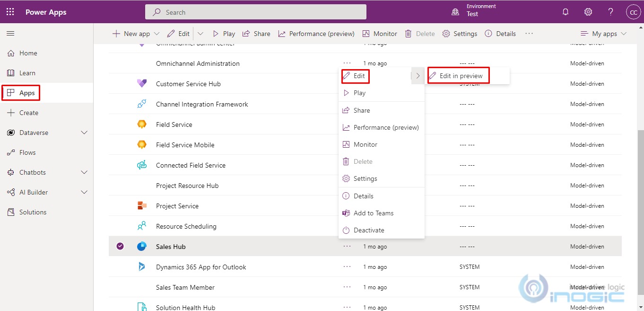Collapse the left navigation hamburger menu
The width and height of the screenshot is (644, 311).
tap(10, 34)
